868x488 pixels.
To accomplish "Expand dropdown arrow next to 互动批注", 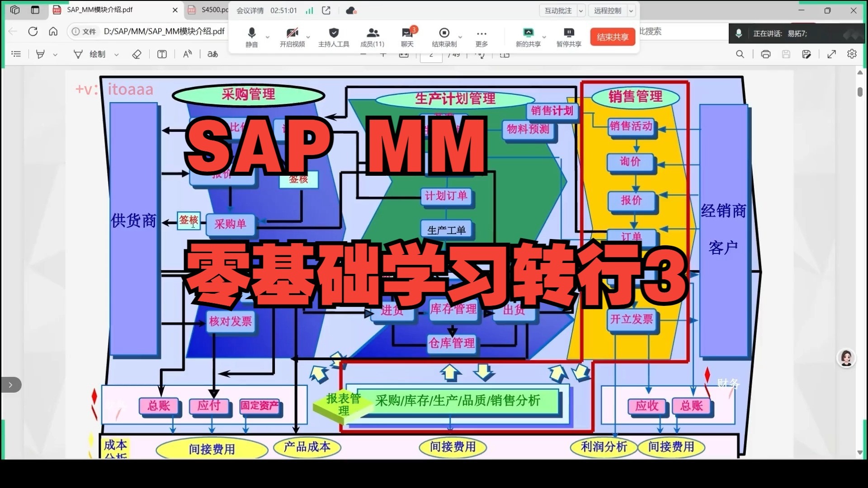I will (581, 10).
